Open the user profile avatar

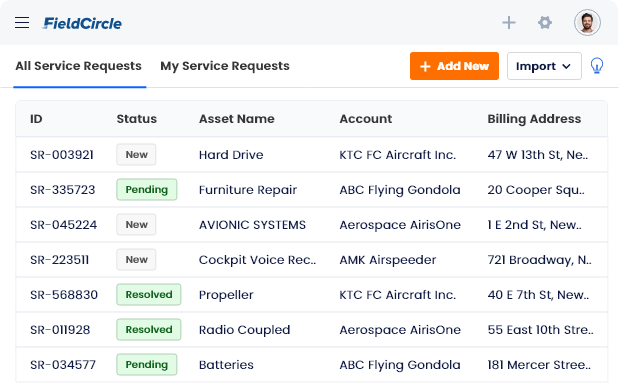click(x=587, y=23)
